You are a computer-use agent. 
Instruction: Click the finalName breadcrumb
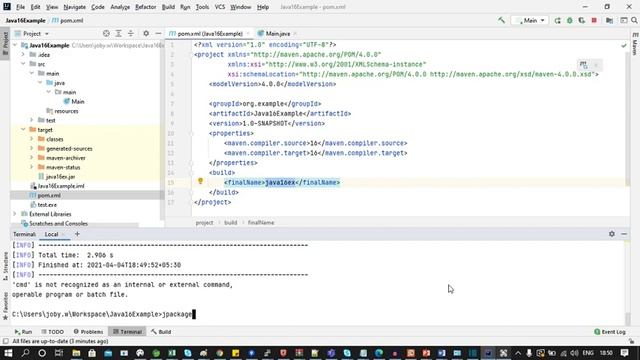(x=261, y=222)
